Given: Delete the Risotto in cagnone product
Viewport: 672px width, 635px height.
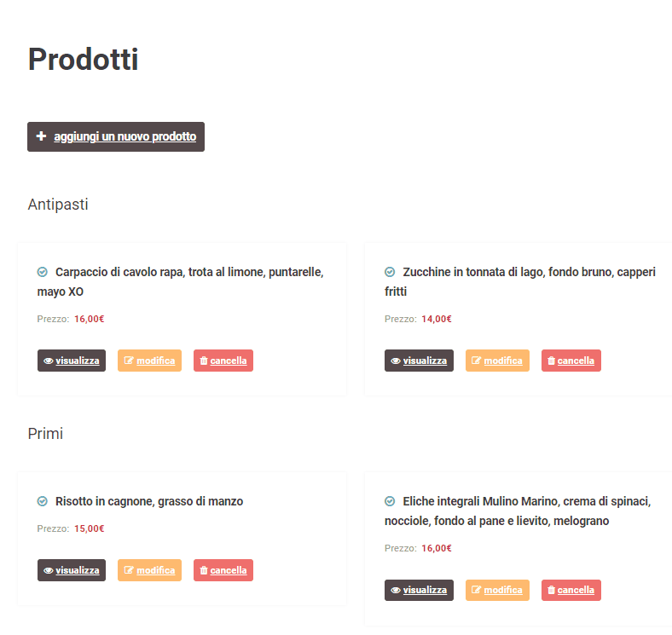Looking at the screenshot, I should 223,570.
